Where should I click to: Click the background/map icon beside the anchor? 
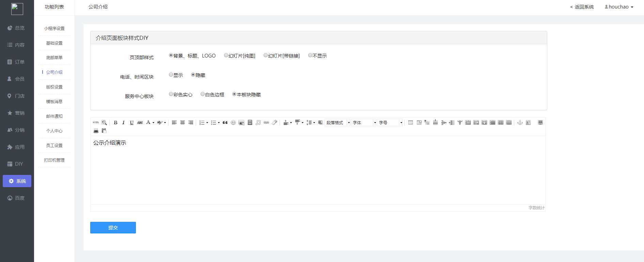tap(528, 122)
